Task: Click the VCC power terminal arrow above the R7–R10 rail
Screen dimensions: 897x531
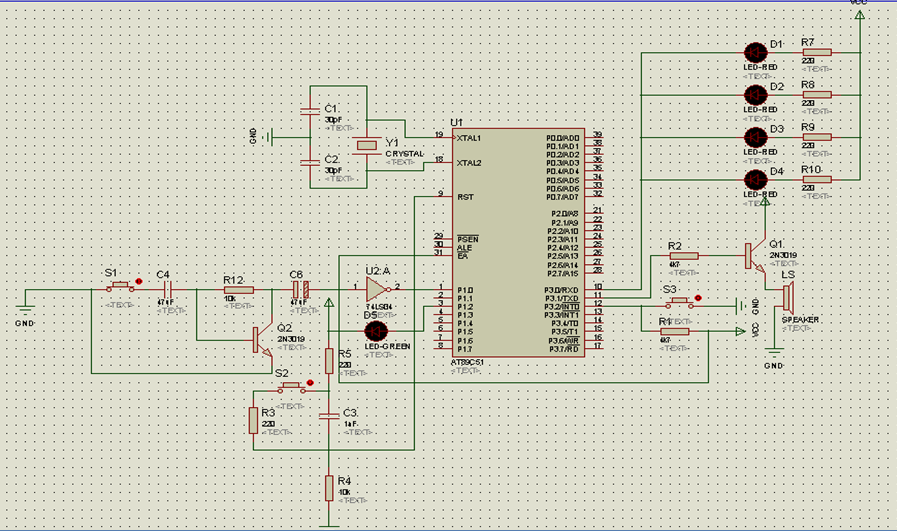Action: [x=859, y=14]
